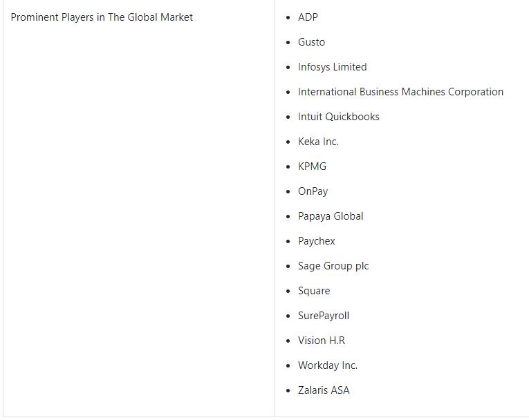
Task: Click the bullet next to KPMG
Action: [x=288, y=167]
